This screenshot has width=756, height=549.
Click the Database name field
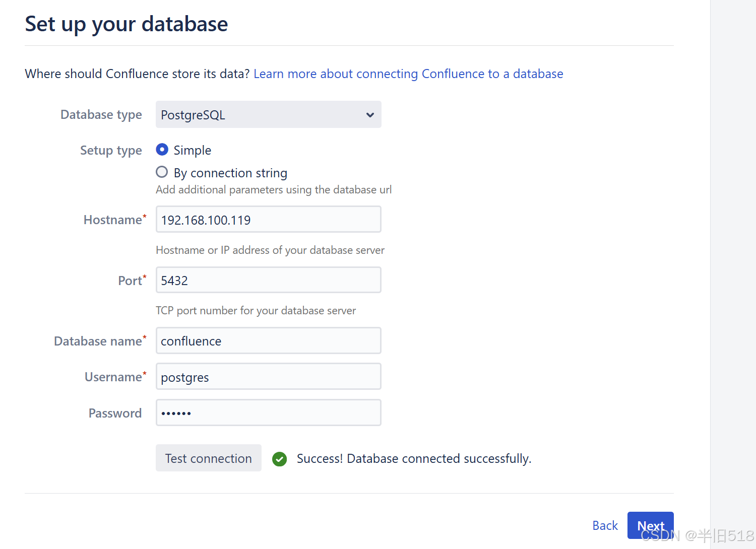268,340
